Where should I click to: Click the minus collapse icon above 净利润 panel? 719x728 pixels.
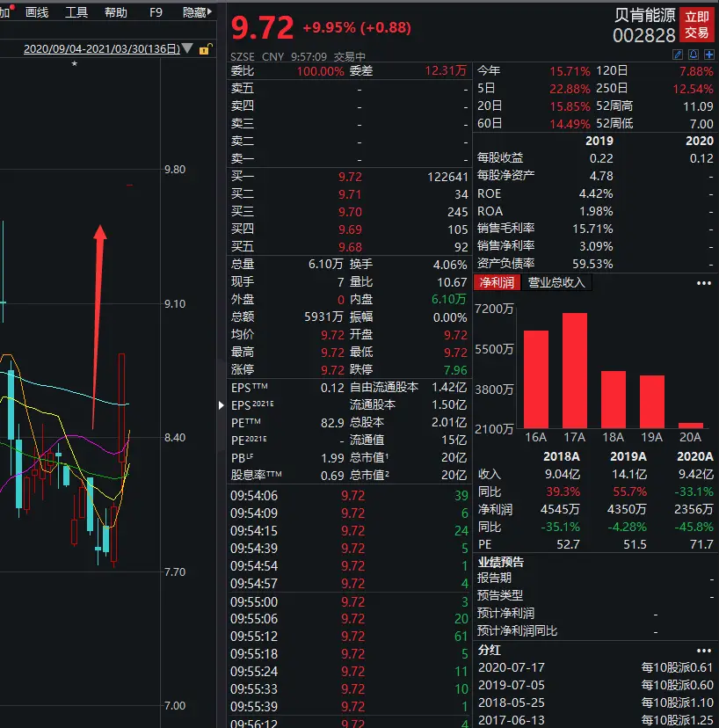tap(711, 265)
